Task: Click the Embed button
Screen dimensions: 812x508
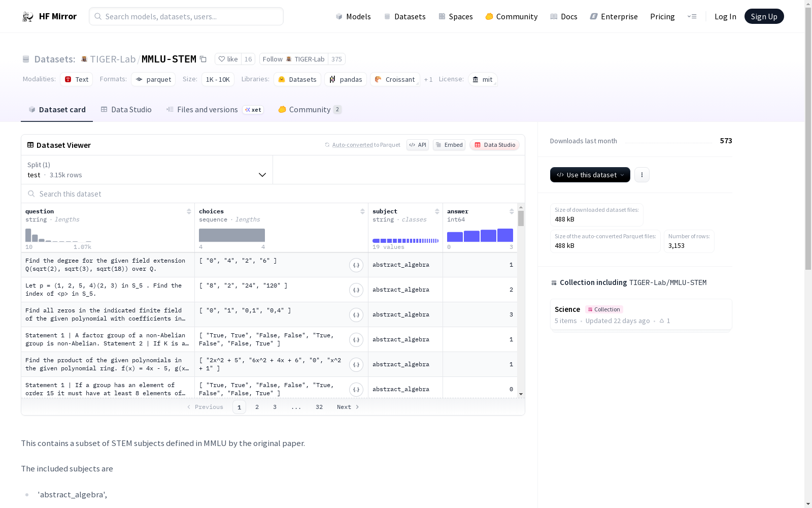Action: [x=449, y=145]
